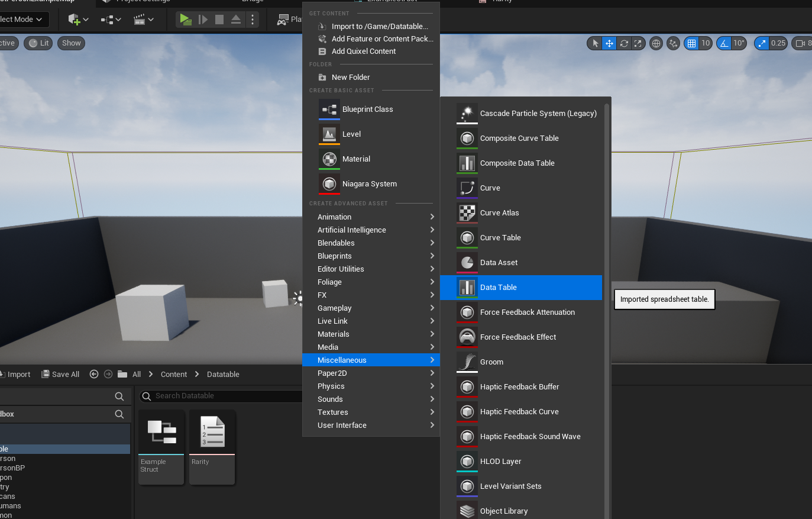Enable surface snapping in the viewport toolbar
This screenshot has width=812, height=519.
tap(673, 43)
